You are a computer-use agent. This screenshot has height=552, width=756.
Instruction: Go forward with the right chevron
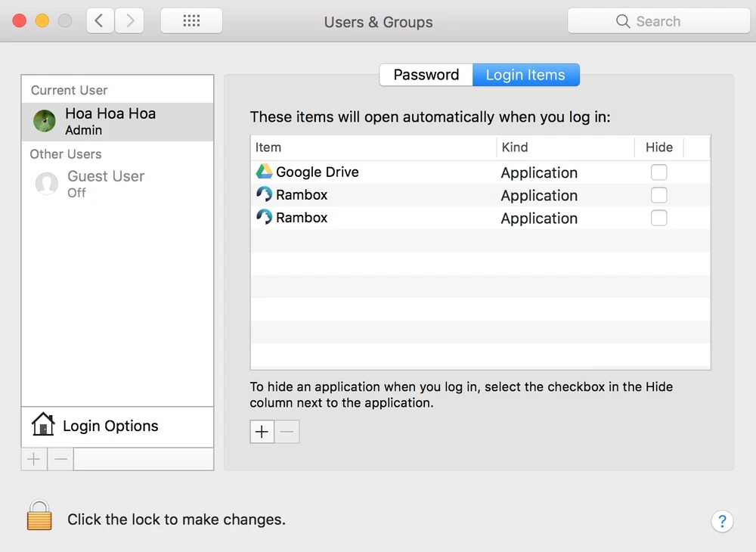tap(129, 21)
